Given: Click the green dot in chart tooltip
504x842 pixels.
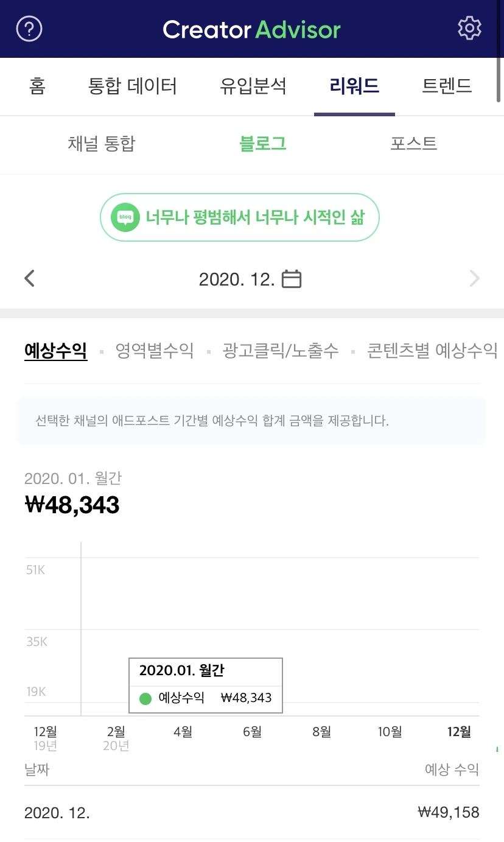Looking at the screenshot, I should tap(145, 698).
